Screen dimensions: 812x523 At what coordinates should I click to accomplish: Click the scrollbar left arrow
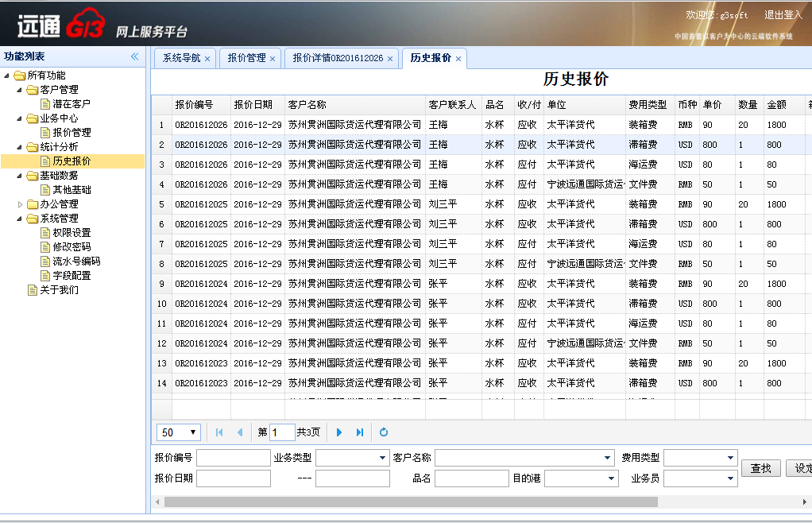point(157,502)
